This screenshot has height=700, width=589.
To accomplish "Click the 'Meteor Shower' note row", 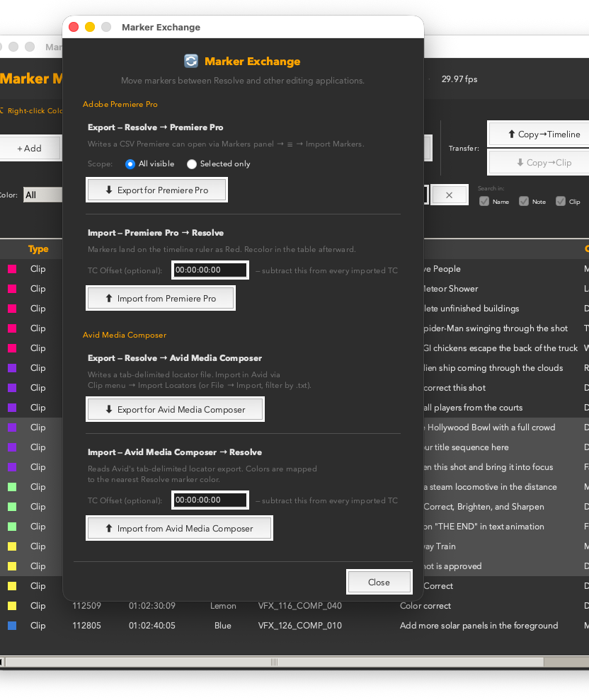I will click(451, 289).
